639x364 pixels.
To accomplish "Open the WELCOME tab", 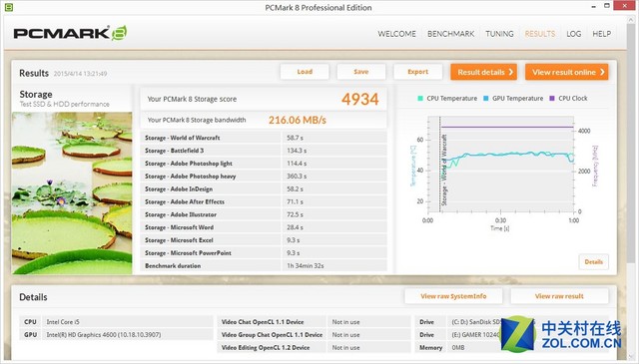I will coord(396,34).
